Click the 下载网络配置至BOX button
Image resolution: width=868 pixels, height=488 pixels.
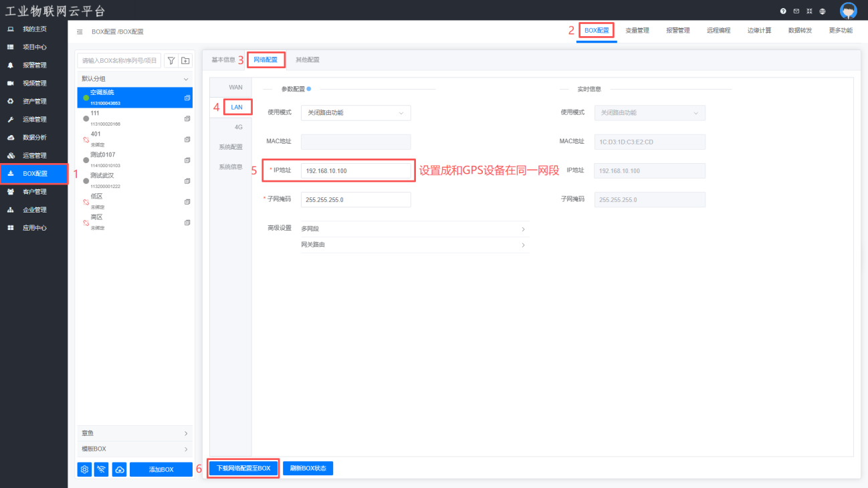[x=243, y=469]
